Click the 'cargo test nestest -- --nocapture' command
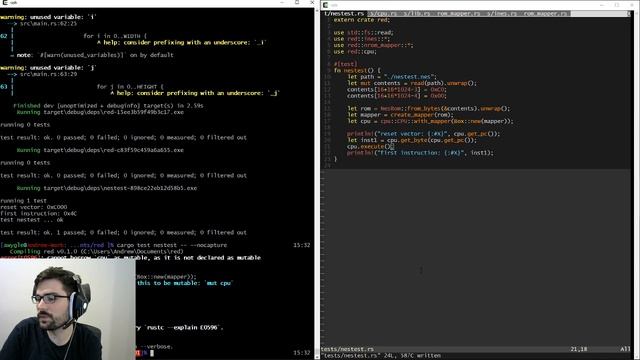The height and width of the screenshot is (360, 640). (172, 245)
